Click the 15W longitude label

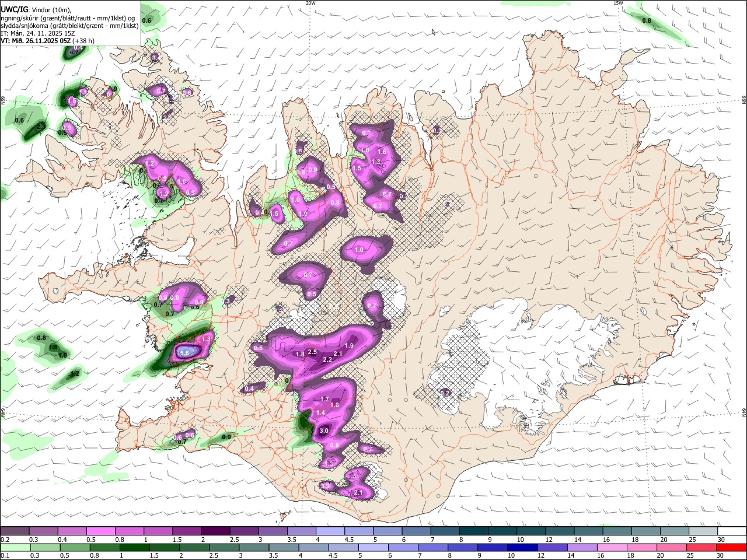click(x=619, y=3)
